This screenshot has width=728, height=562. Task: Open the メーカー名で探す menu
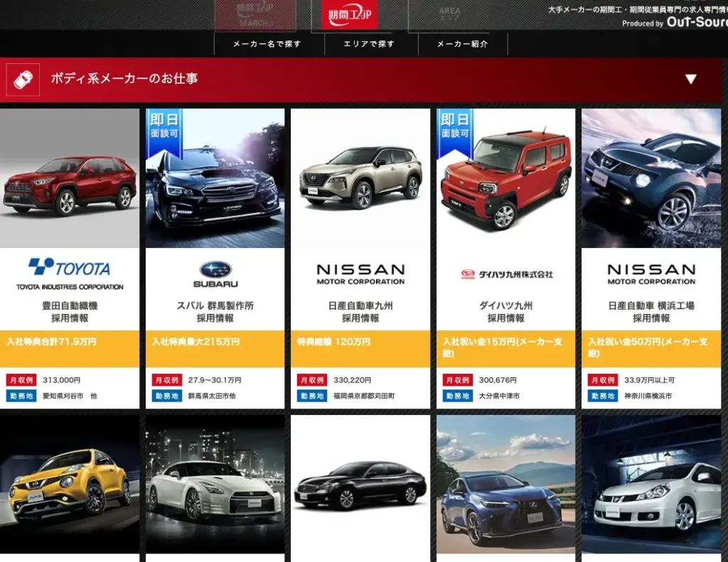point(267,44)
